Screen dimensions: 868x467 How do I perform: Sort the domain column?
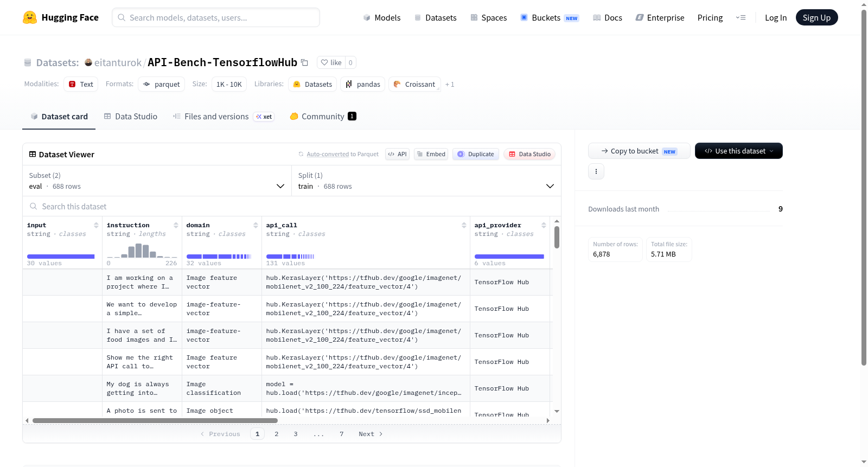[x=256, y=225]
